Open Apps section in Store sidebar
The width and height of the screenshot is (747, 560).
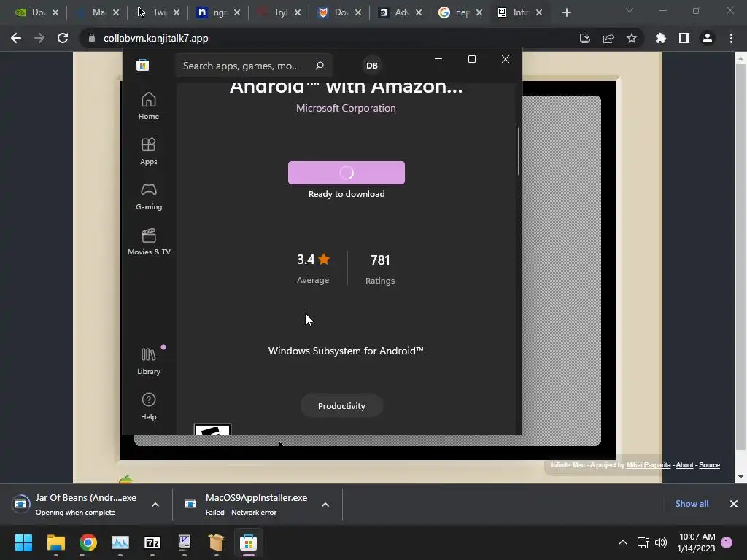[149, 151]
